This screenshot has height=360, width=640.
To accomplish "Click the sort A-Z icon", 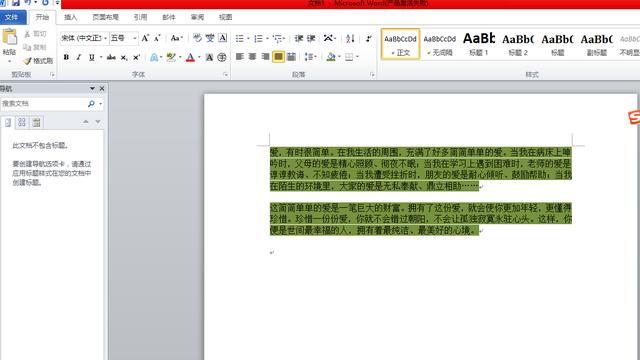I will click(350, 38).
